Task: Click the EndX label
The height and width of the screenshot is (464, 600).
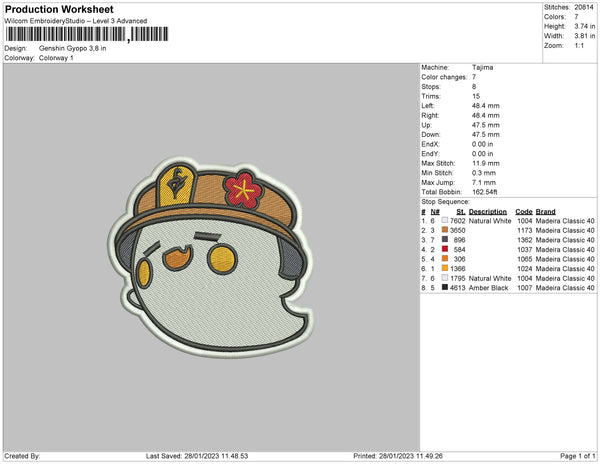Action: coord(430,144)
